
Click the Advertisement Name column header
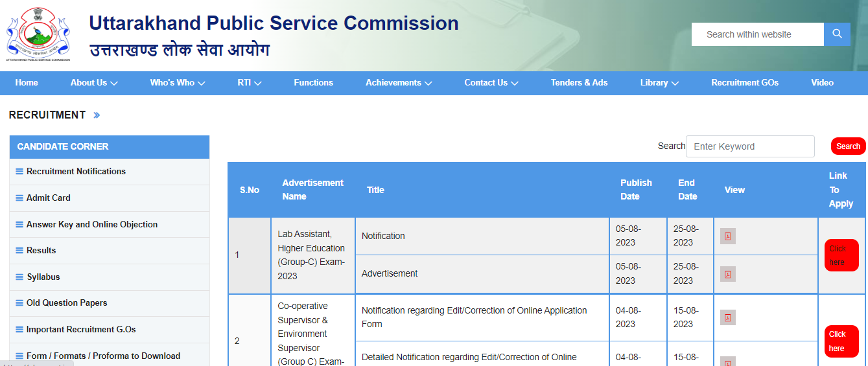[313, 190]
